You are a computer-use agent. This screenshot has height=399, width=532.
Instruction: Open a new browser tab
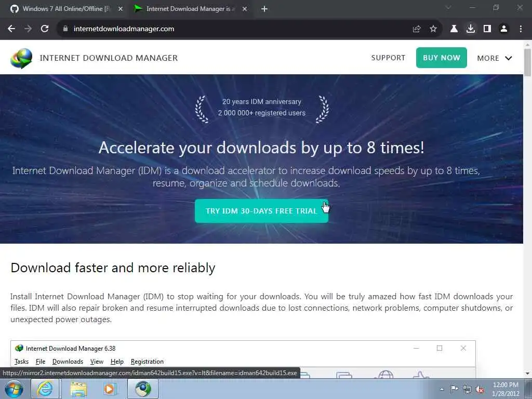tap(264, 9)
